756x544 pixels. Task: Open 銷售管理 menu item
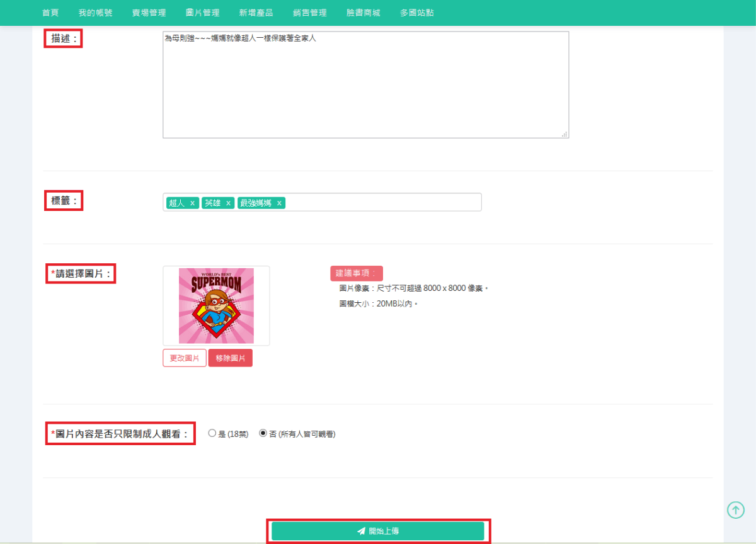[310, 13]
